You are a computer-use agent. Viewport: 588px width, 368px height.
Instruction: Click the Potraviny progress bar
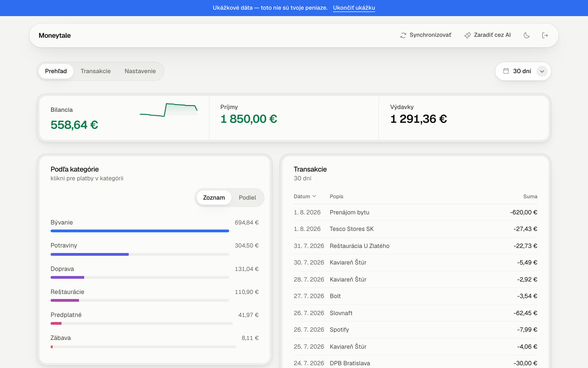140,254
